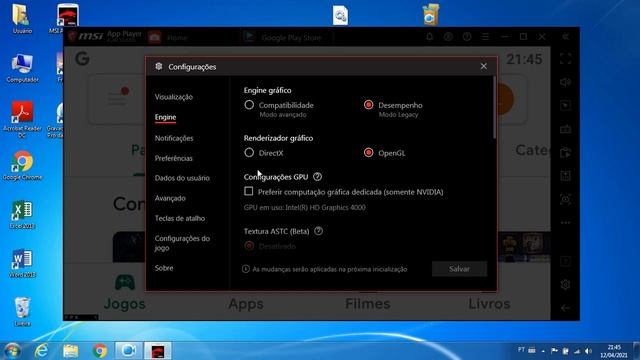
Task: Open account icon in App Player title bar
Action: 448,37
